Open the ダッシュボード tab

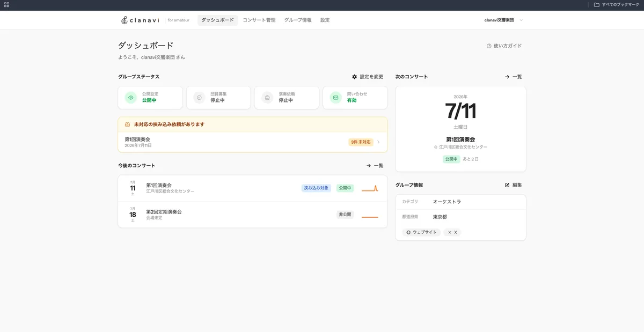pyautogui.click(x=218, y=20)
